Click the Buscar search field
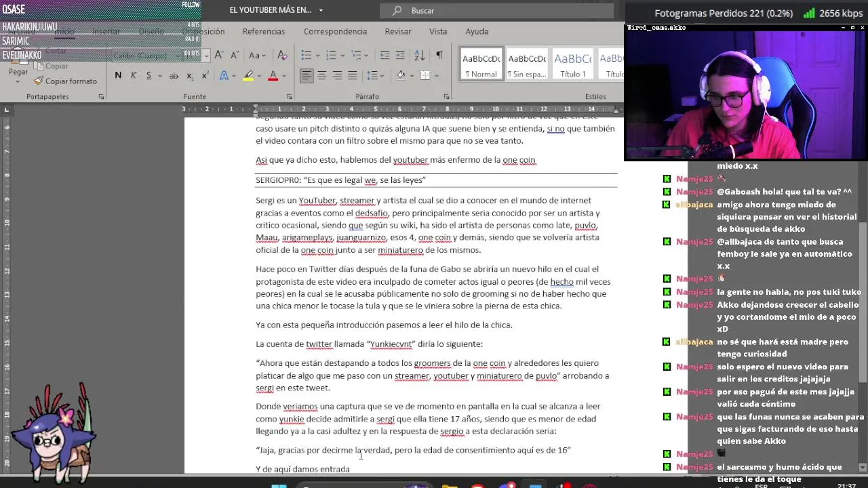The width and height of the screenshot is (868, 488). [496, 10]
